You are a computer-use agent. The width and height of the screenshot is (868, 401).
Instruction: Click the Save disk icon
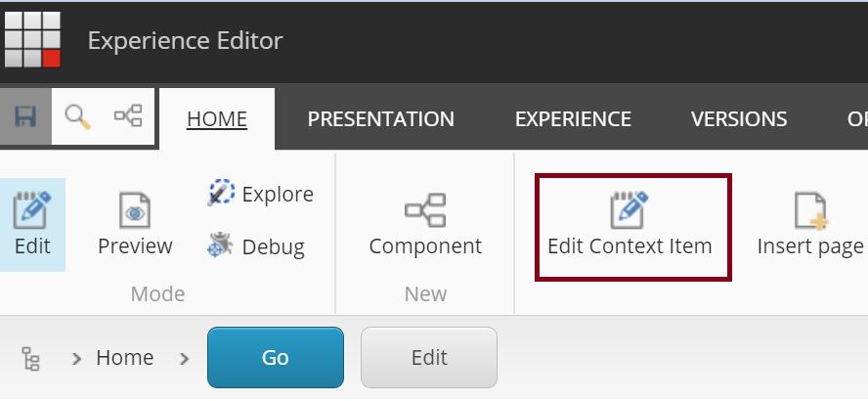pos(25,116)
